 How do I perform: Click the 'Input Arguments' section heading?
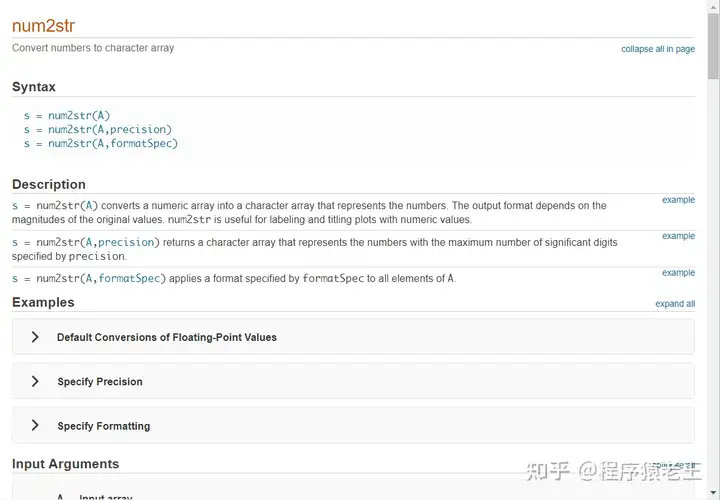tap(65, 464)
